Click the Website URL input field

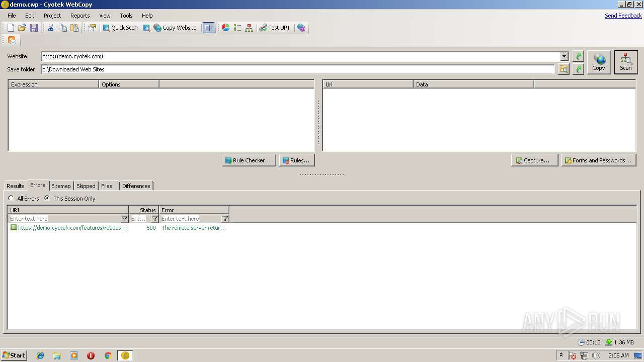(x=301, y=56)
